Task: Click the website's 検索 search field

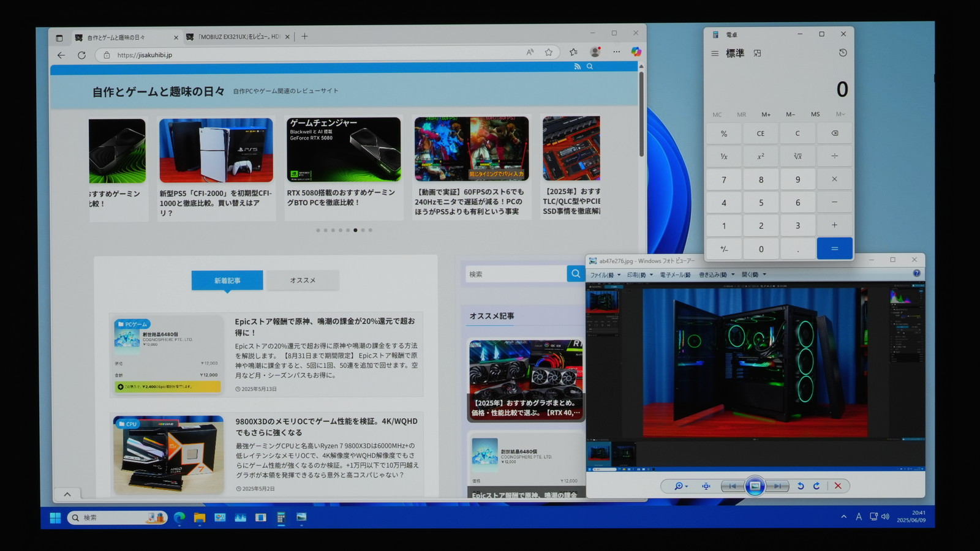Action: (516, 274)
